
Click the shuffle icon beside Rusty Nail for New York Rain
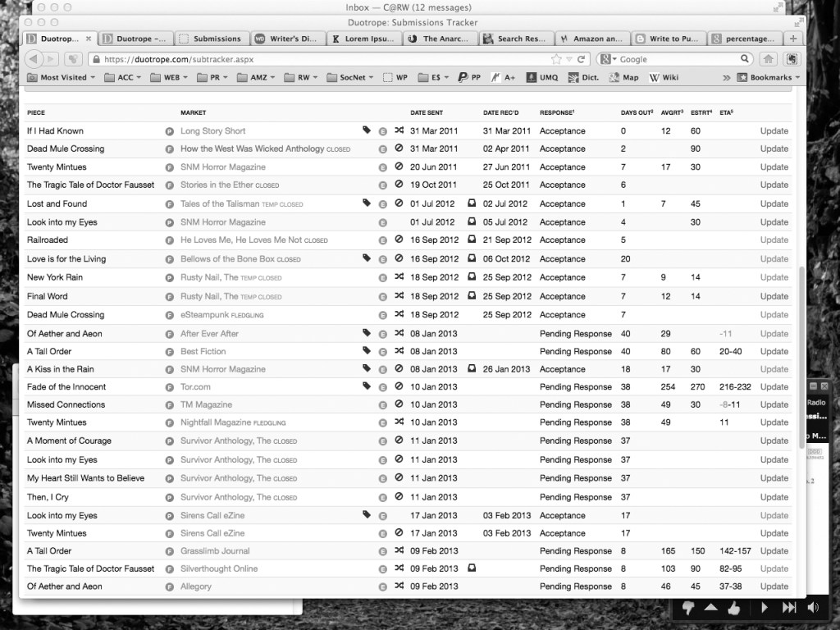[x=399, y=277]
